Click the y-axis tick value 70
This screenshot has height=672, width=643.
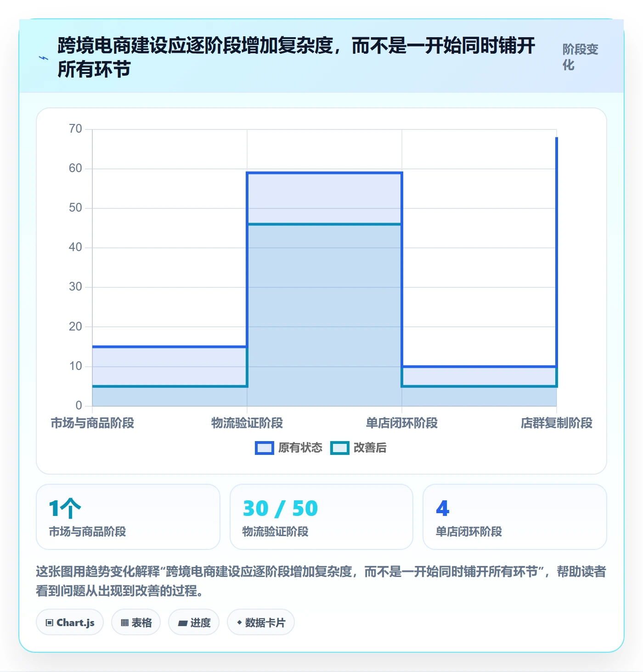point(75,129)
